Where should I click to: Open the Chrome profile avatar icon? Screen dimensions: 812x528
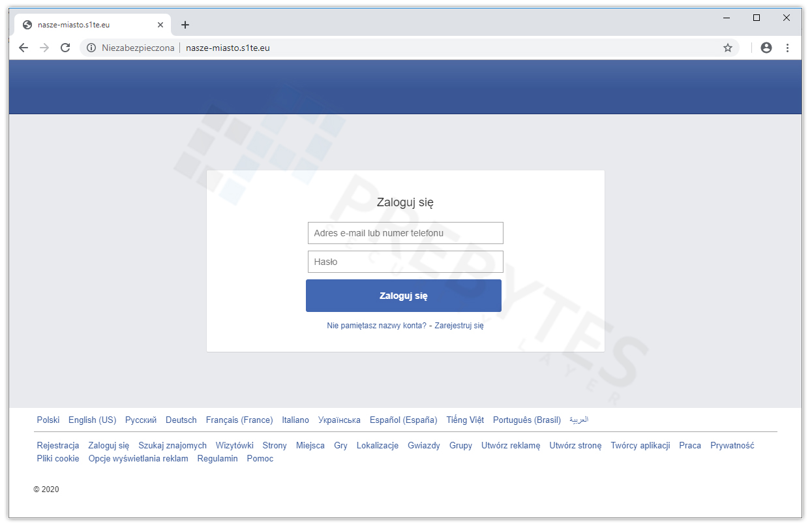[x=766, y=48]
